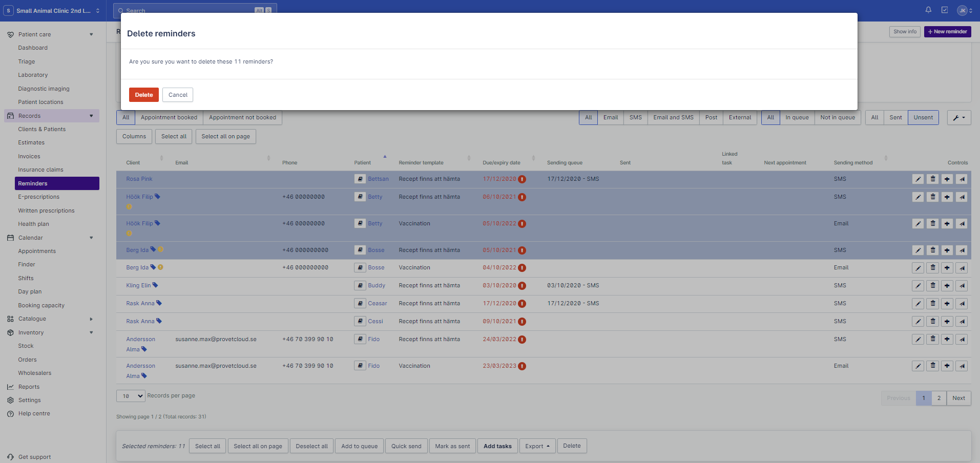Click the pencil edit icon for Rosa Pink
980x463 pixels.
(x=918, y=179)
